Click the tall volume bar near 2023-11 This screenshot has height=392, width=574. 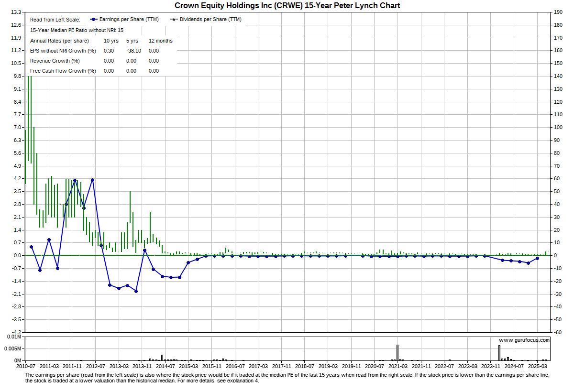[x=499, y=353]
